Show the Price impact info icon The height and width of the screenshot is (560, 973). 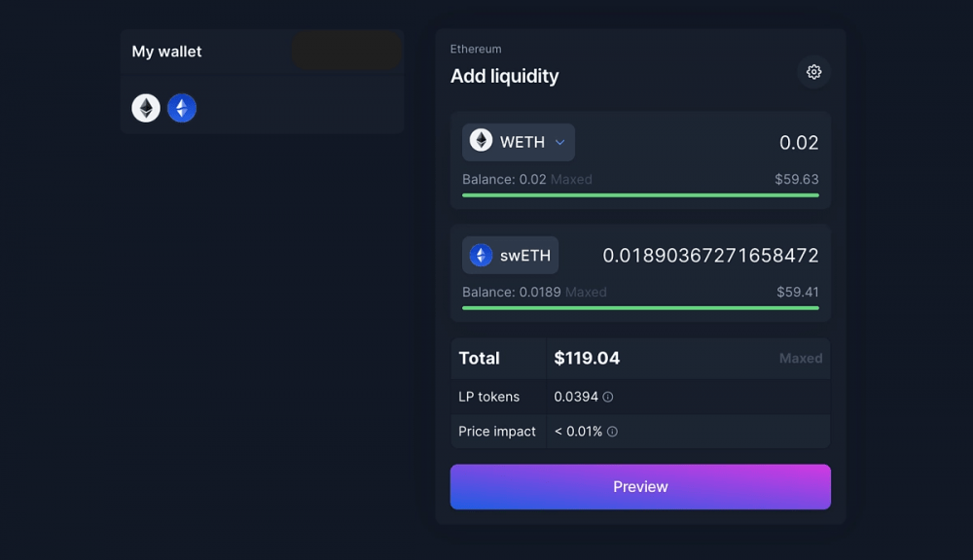612,432
